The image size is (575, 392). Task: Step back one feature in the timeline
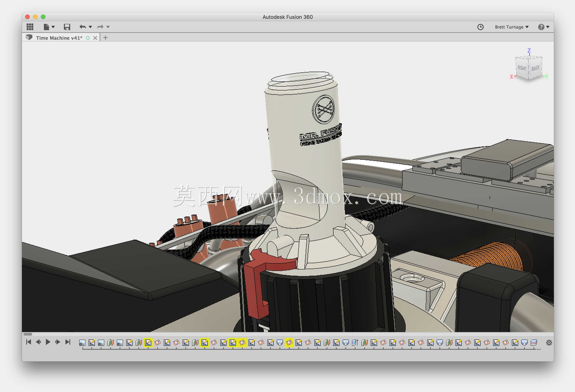[38, 342]
